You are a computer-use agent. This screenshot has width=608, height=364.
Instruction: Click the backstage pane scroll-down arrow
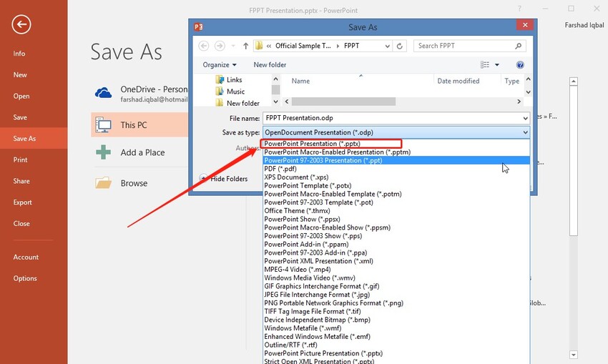pos(574,354)
